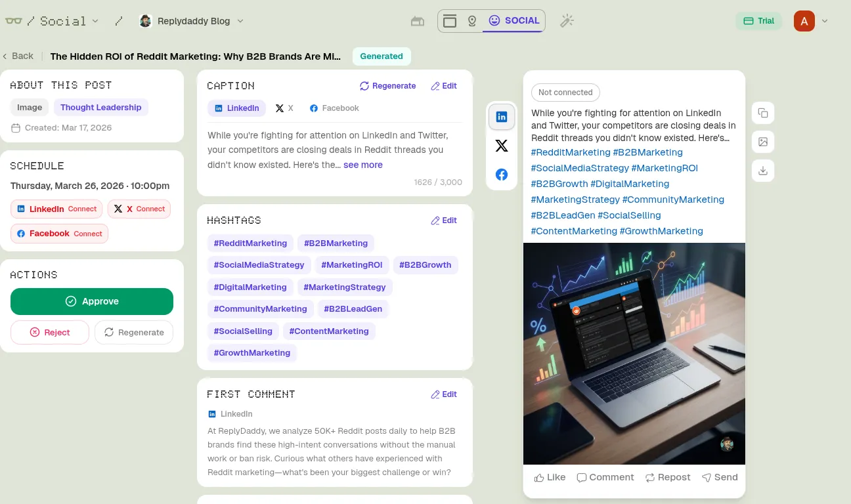Copy the post using the copy icon

(763, 113)
